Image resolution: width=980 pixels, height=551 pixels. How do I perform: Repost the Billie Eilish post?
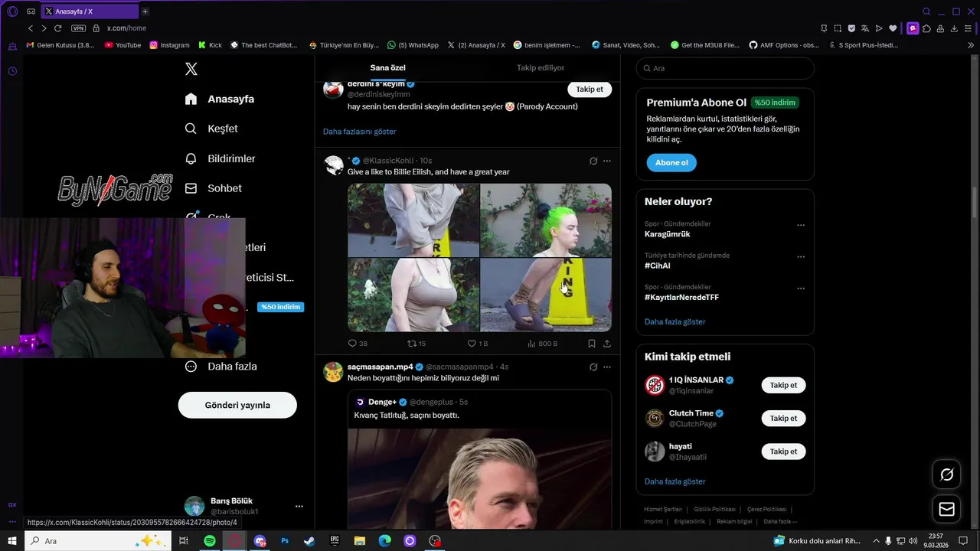click(416, 344)
